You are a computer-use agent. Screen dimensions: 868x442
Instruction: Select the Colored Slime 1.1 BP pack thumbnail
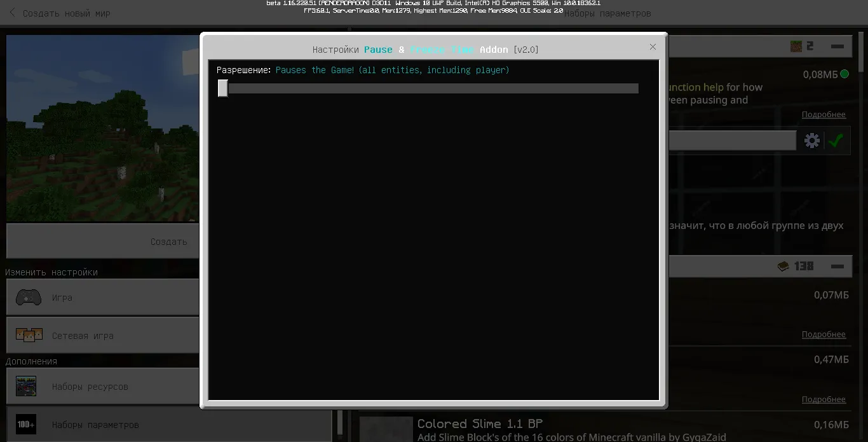point(386,429)
